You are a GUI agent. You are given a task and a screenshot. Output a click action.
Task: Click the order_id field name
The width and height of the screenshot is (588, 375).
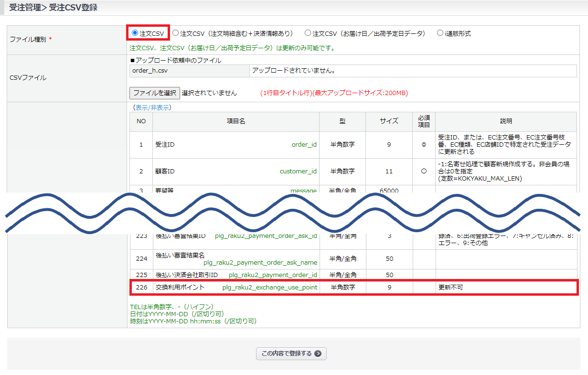point(304,144)
